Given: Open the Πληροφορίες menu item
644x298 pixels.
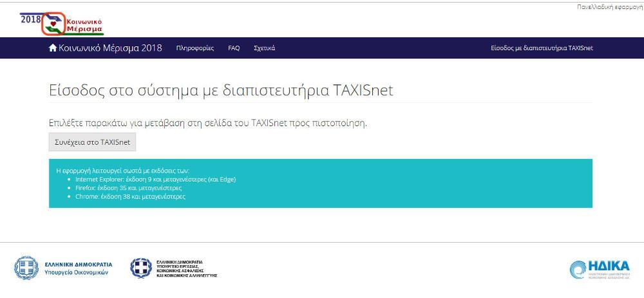Looking at the screenshot, I should (x=194, y=48).
